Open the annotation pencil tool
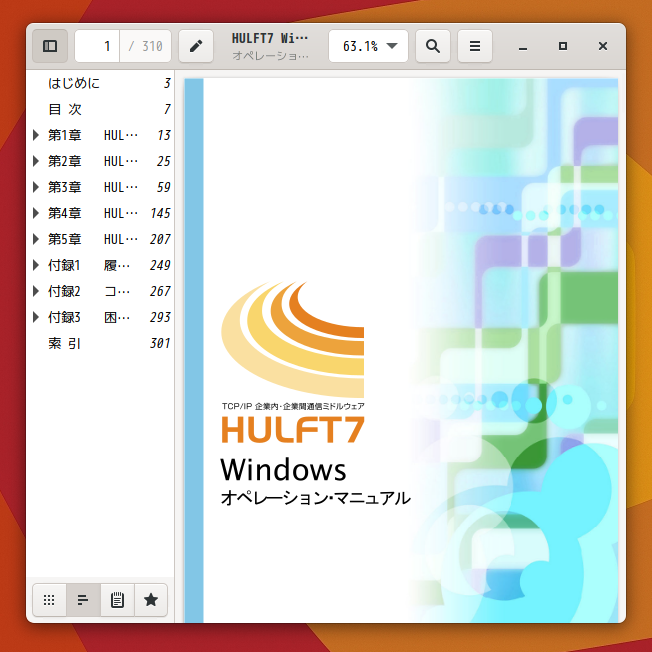 pyautogui.click(x=196, y=46)
